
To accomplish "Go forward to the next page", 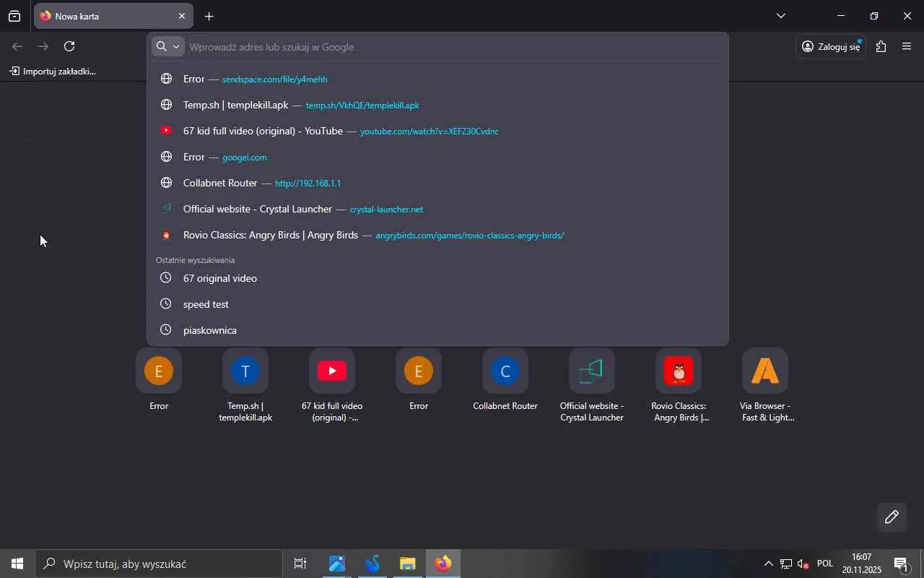I will (43, 46).
